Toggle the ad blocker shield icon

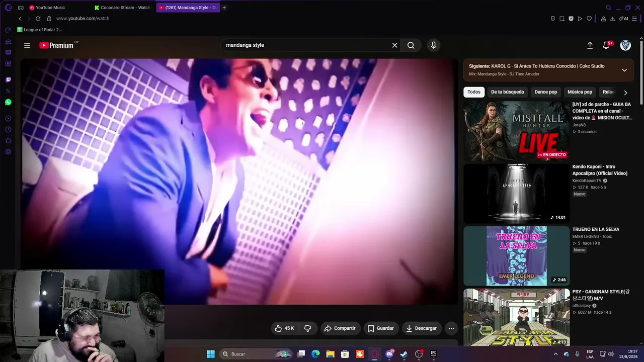point(571,19)
